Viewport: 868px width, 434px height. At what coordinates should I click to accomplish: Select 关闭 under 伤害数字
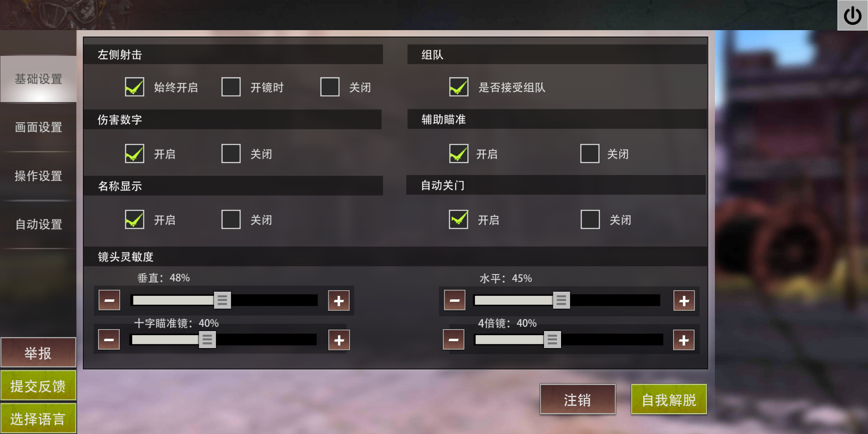231,154
